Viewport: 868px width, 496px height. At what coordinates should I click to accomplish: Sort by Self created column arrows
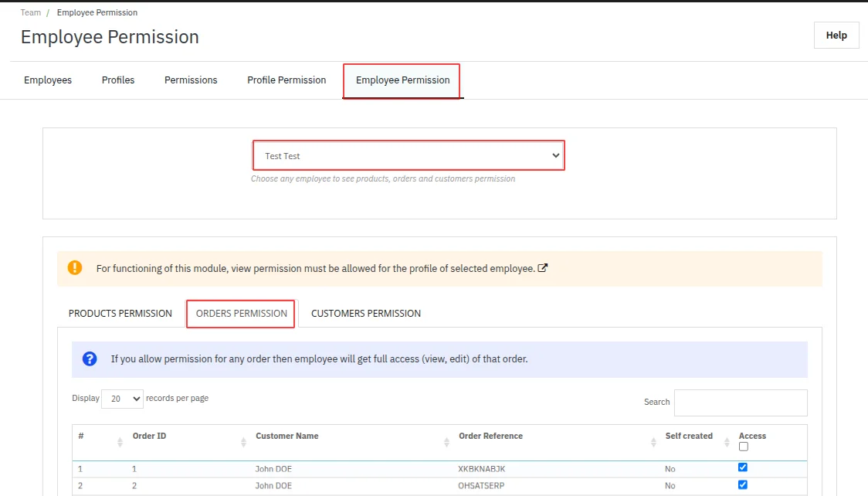coord(727,442)
